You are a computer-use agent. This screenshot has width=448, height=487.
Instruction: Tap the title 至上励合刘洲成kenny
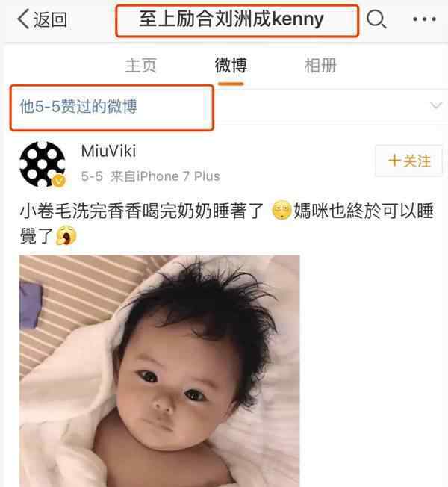(231, 19)
